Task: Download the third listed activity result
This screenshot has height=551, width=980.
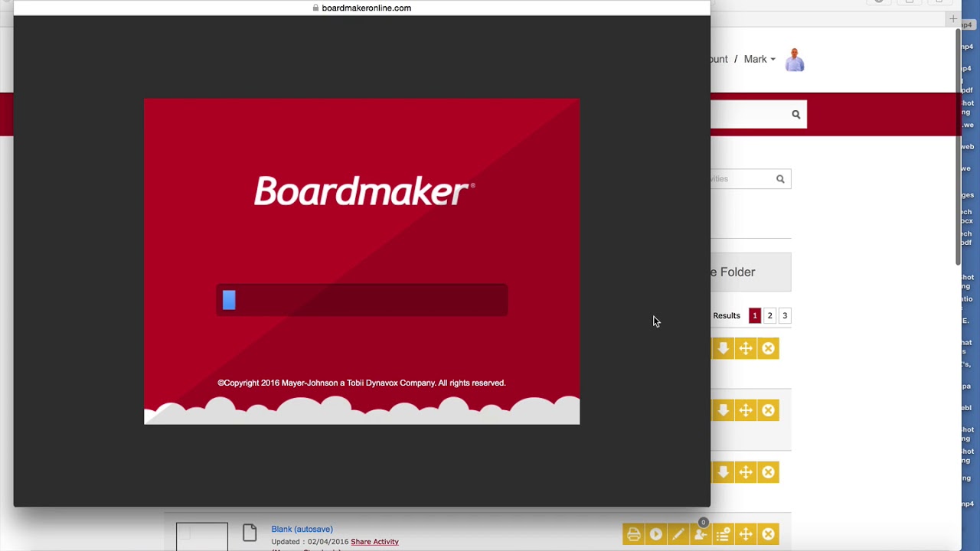Action: coord(723,472)
